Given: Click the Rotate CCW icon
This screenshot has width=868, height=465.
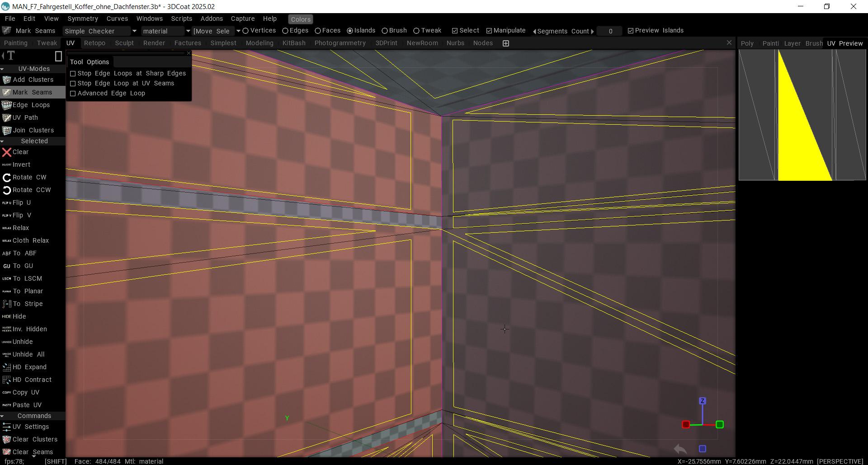Looking at the screenshot, I should coord(6,190).
